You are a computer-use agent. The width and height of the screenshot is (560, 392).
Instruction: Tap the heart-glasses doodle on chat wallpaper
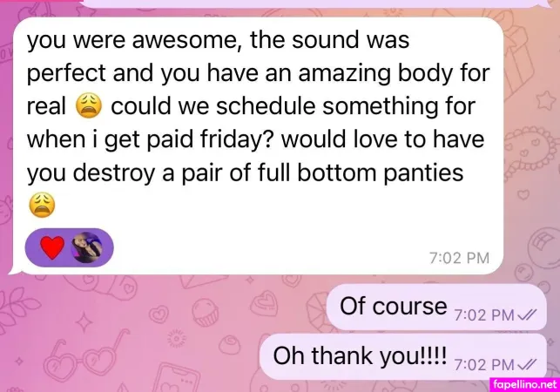(85, 357)
